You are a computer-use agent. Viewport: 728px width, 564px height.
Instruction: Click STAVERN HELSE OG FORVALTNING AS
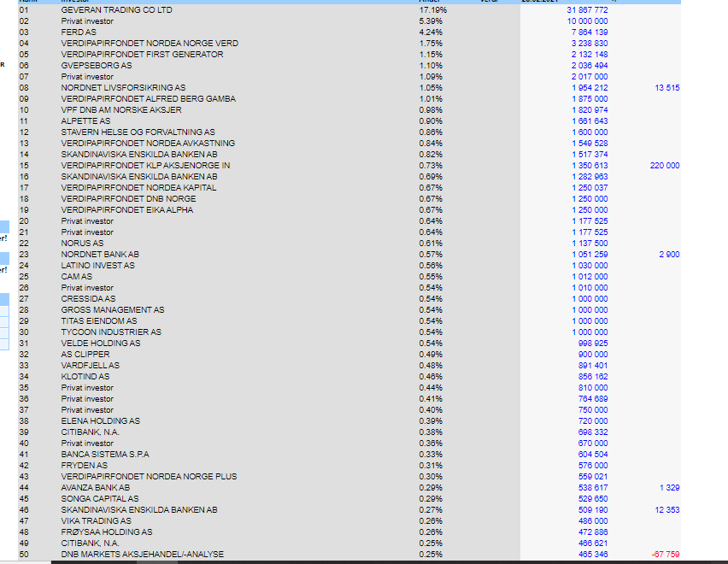(x=138, y=132)
